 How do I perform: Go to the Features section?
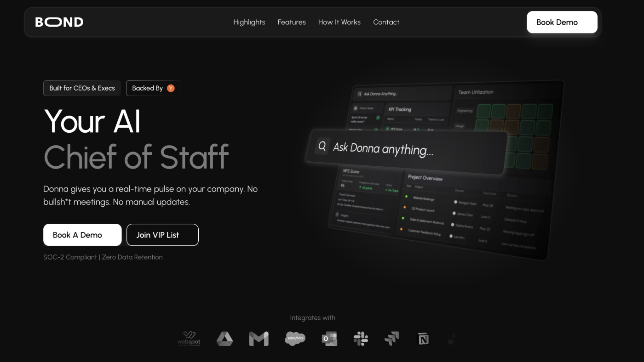pos(292,22)
